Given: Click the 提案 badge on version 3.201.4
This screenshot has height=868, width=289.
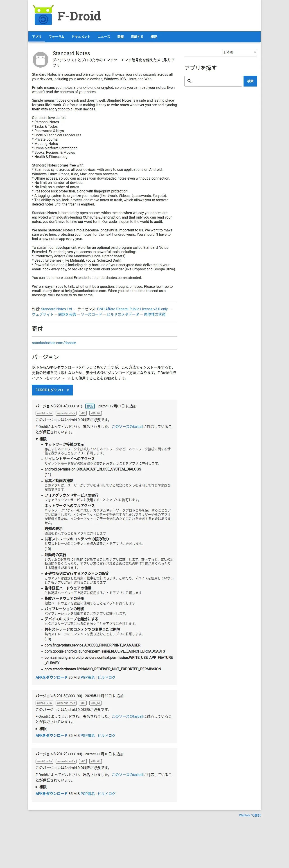Looking at the screenshot, I should point(90,406).
